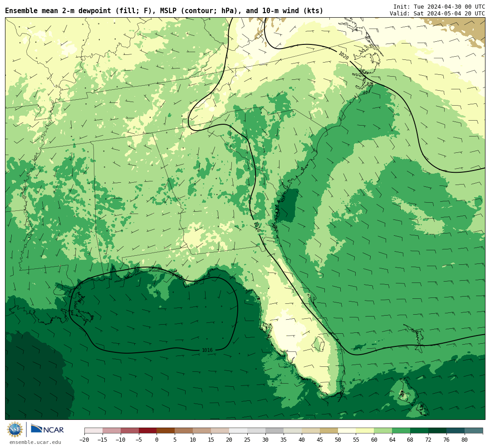Pick the gray swatch between 30 and 35
The height and width of the screenshot is (448, 490).
(274, 431)
